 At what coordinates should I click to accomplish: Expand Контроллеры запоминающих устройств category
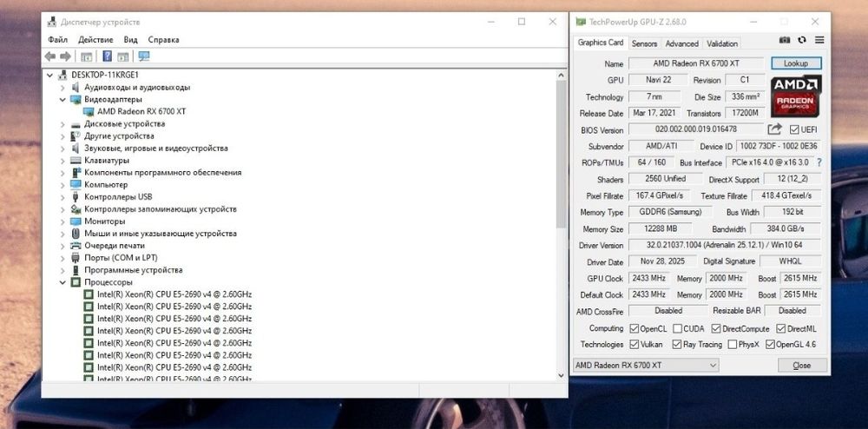point(62,209)
